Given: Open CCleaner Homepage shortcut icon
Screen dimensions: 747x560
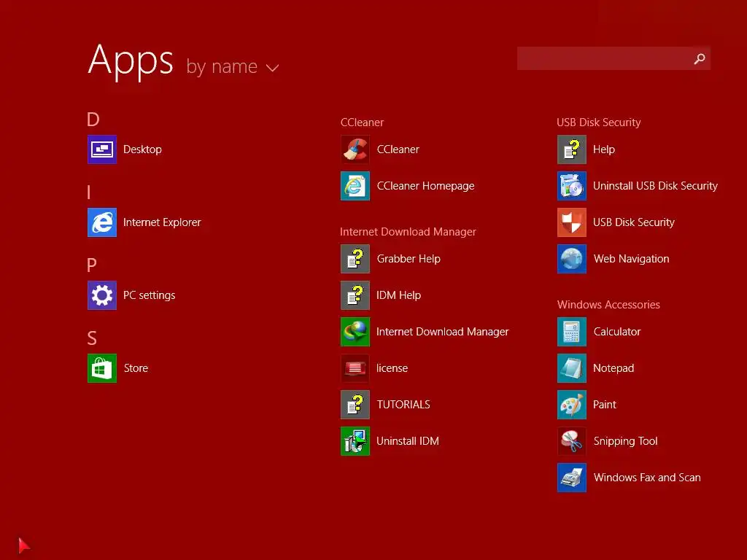Looking at the screenshot, I should tap(355, 186).
